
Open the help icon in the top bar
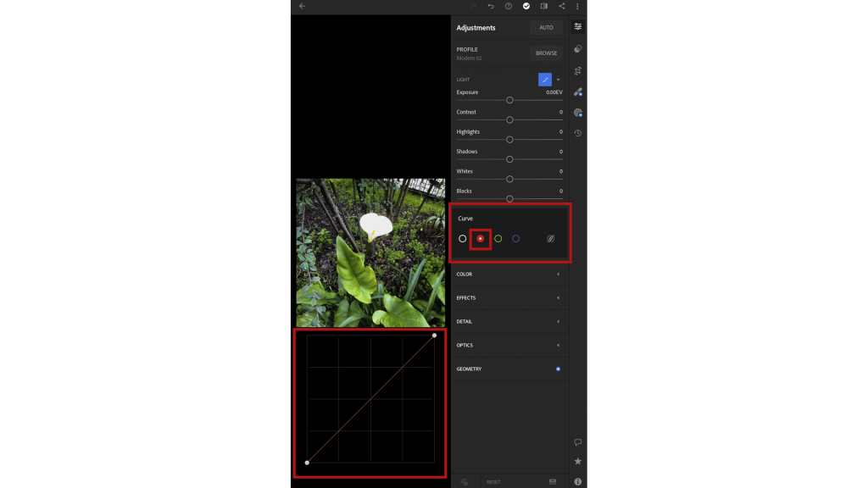[509, 6]
